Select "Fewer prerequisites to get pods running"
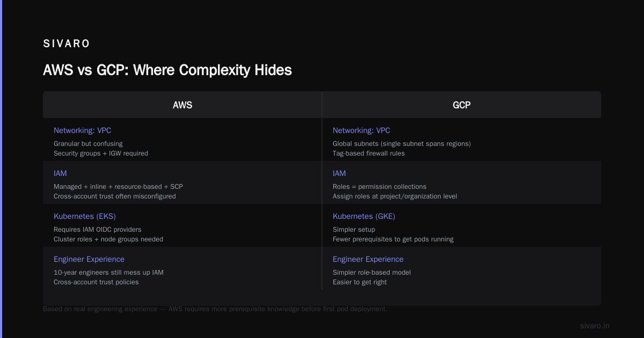 click(393, 239)
